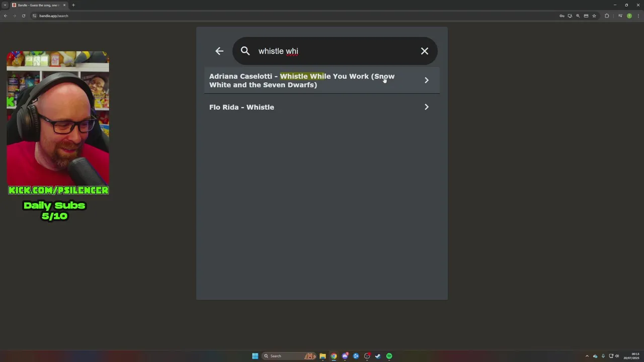Image resolution: width=644 pixels, height=362 pixels.
Task: Open the password manager key icon
Action: [x=562, y=16]
